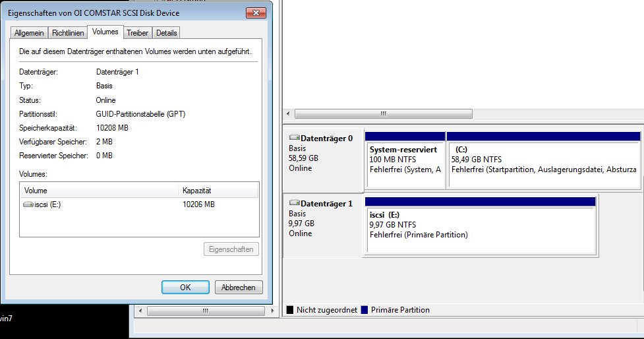Click the Nicht zugeordnet legend label
Viewport: 644px width, 339px height.
click(327, 310)
